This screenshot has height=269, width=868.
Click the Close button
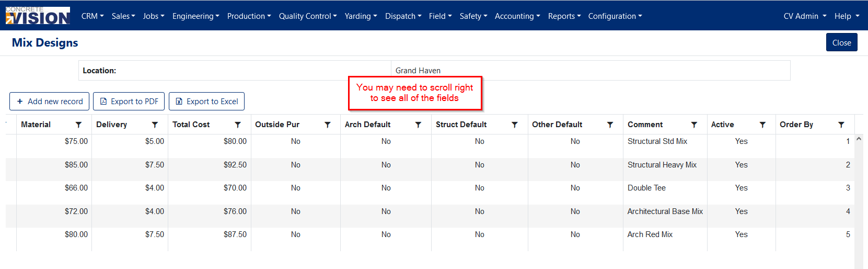(x=841, y=42)
